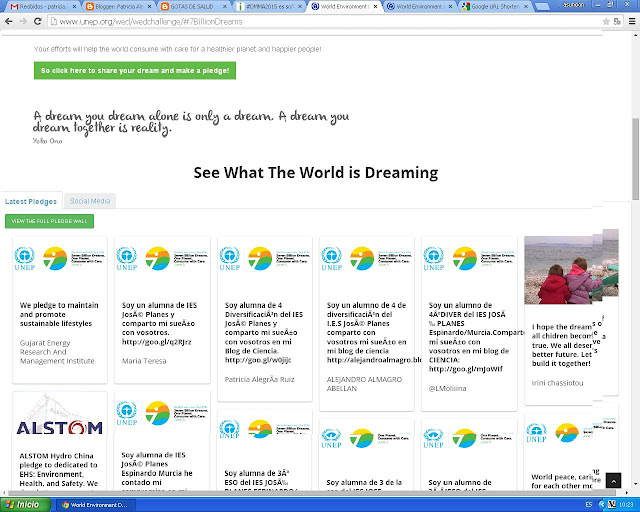Close the GOTAS DE SALUD tab
The width and height of the screenshot is (640, 512).
pyautogui.click(x=225, y=7)
